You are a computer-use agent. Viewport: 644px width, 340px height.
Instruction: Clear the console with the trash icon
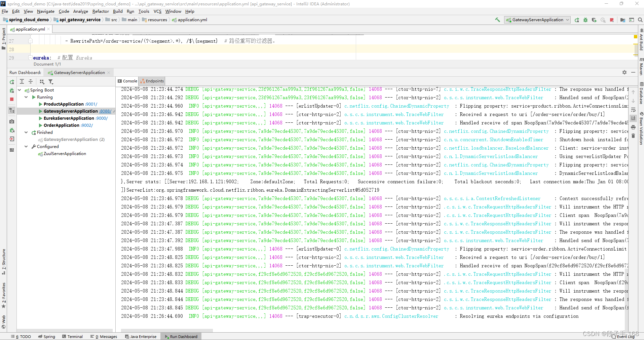pyautogui.click(x=633, y=136)
